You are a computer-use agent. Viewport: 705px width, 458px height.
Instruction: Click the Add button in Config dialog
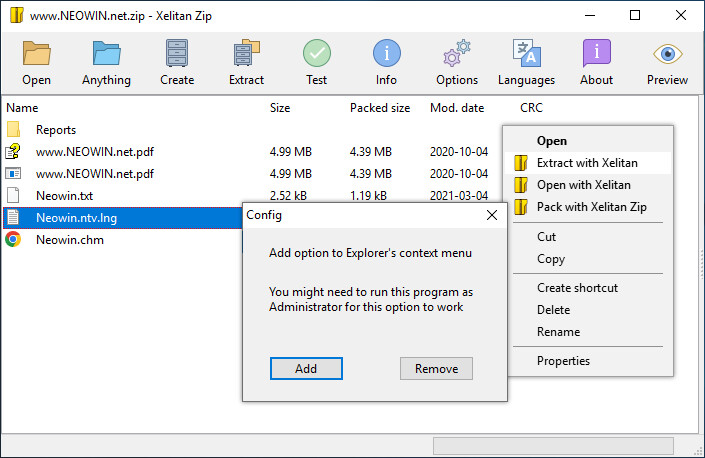[x=306, y=369]
